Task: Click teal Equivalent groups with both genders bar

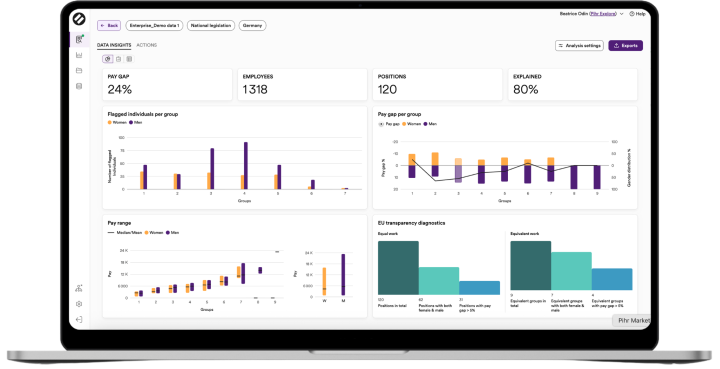Action: (x=571, y=271)
